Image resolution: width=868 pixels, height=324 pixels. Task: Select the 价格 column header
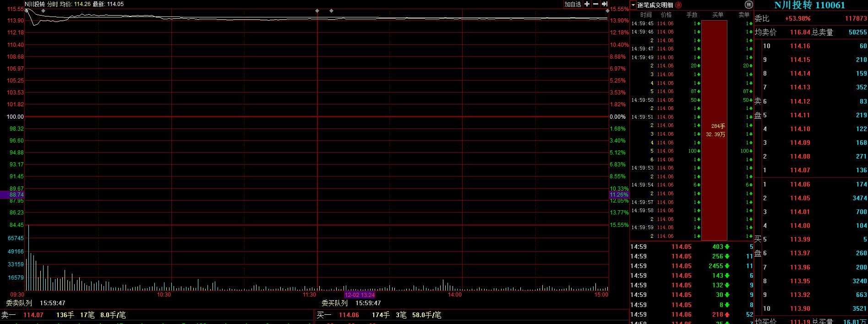point(666,15)
